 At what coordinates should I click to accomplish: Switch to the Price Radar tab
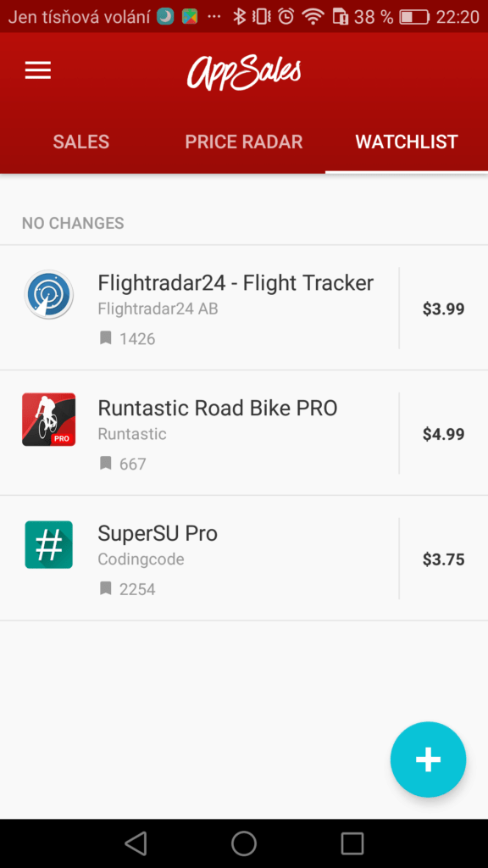(244, 142)
